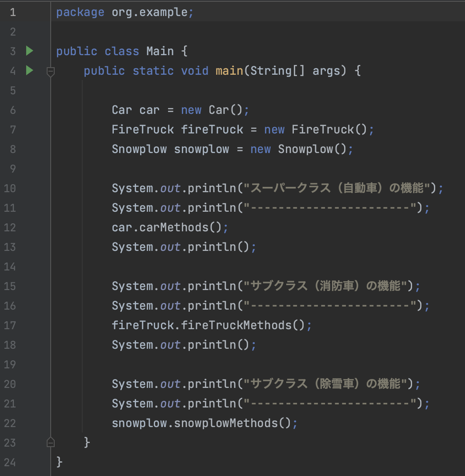Click the run icon beside main method
465x476 pixels.
tap(29, 70)
